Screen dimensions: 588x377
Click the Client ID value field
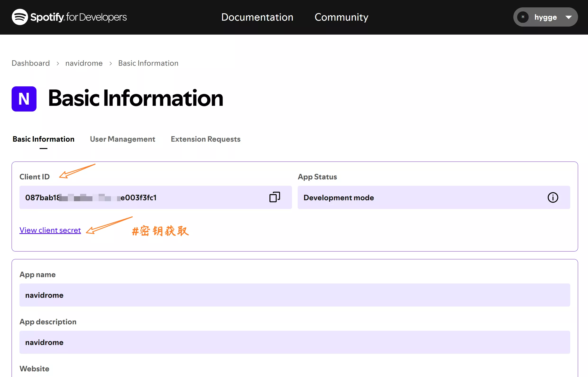(155, 197)
